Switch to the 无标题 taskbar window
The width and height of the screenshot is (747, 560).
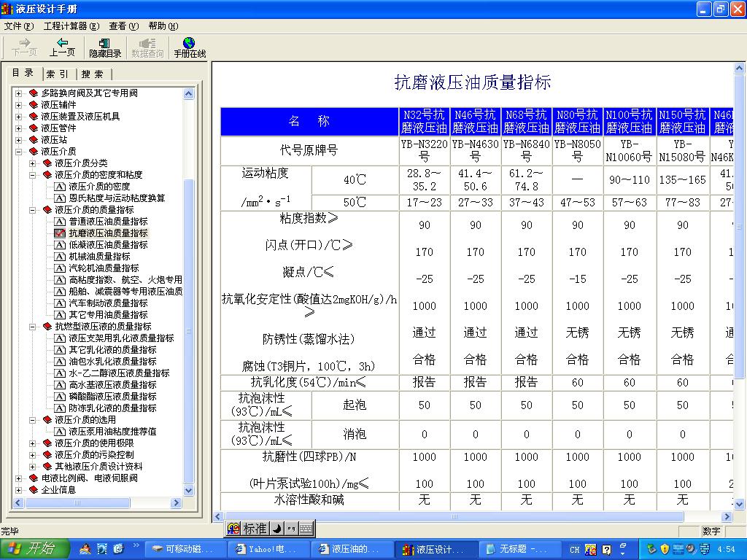521,549
